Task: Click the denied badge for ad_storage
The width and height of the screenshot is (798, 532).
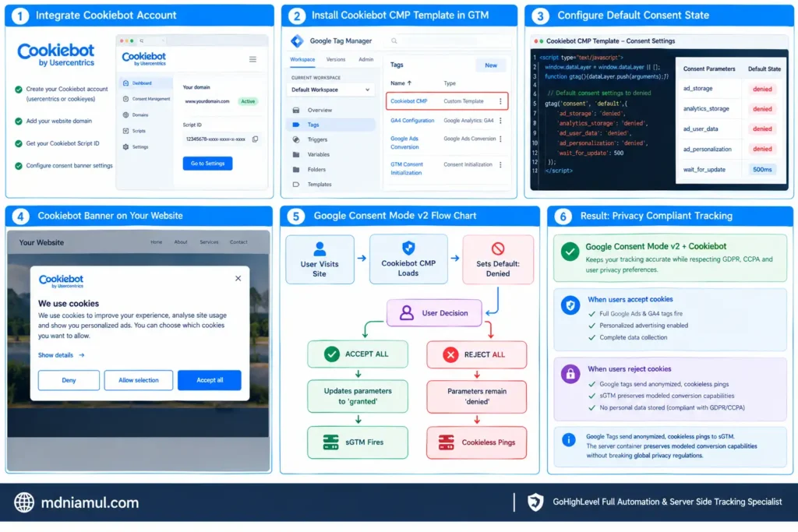Action: click(x=762, y=89)
